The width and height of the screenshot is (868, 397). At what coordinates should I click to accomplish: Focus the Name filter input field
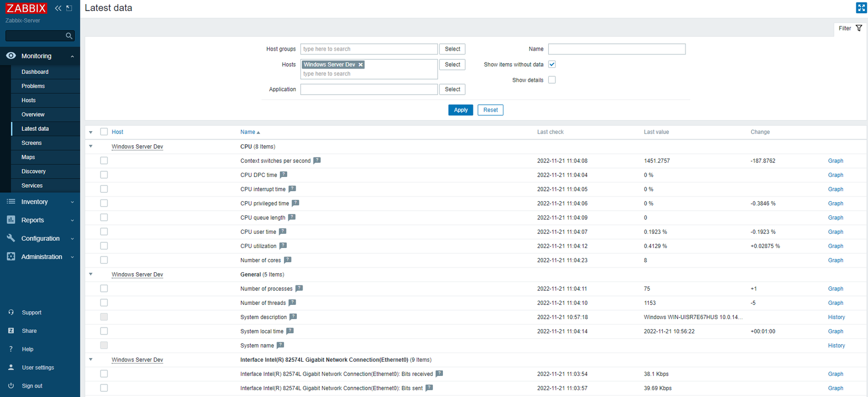tap(617, 49)
